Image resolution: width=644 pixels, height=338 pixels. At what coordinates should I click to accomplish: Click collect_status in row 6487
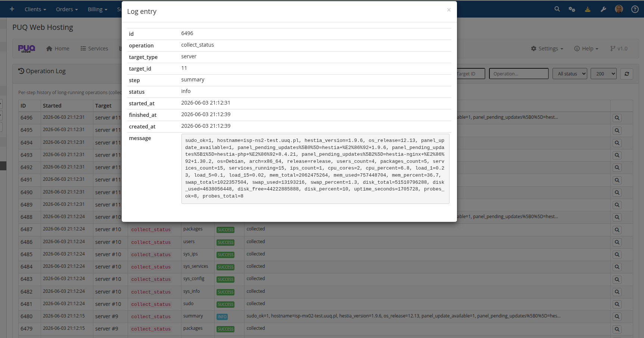[x=151, y=230]
